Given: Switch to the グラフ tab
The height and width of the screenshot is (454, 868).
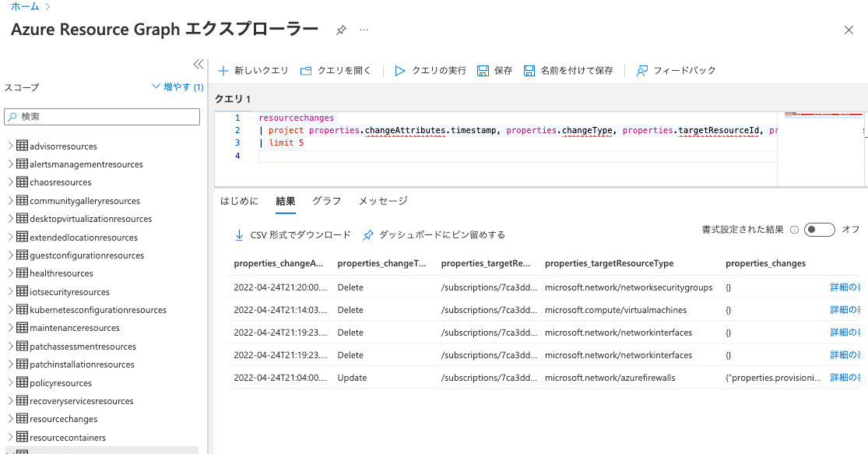Looking at the screenshot, I should [x=327, y=201].
